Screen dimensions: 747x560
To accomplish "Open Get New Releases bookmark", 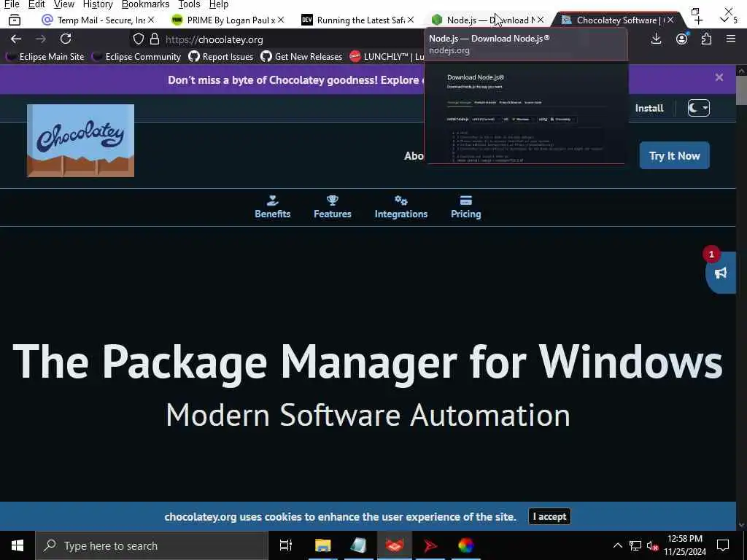I will (301, 57).
